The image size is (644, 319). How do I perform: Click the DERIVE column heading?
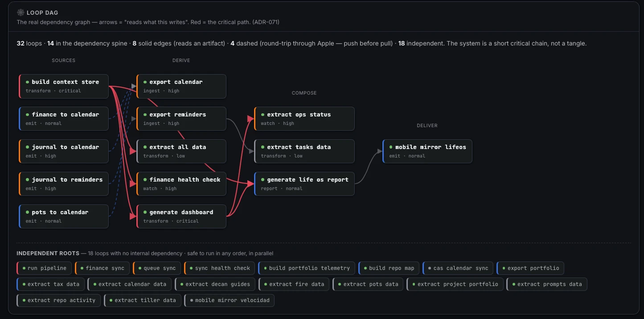[181, 60]
